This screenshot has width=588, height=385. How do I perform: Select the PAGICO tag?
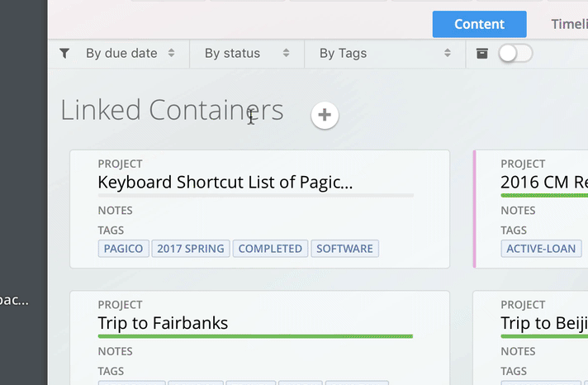coord(123,249)
